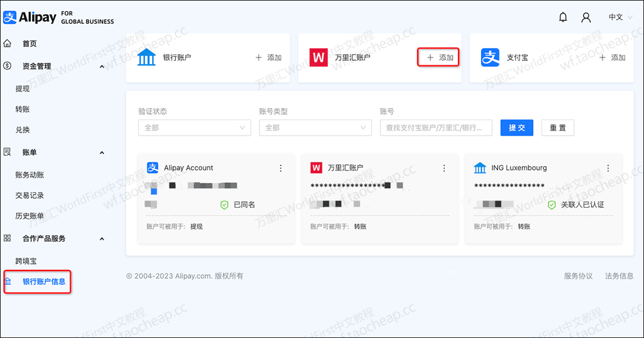Click the 已同名 verified shield icon
This screenshot has width=644, height=338.
224,205
